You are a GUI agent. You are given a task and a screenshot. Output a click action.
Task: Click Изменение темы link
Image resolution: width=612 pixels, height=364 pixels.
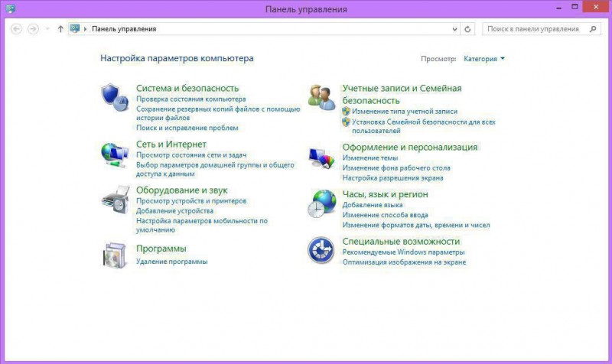370,158
